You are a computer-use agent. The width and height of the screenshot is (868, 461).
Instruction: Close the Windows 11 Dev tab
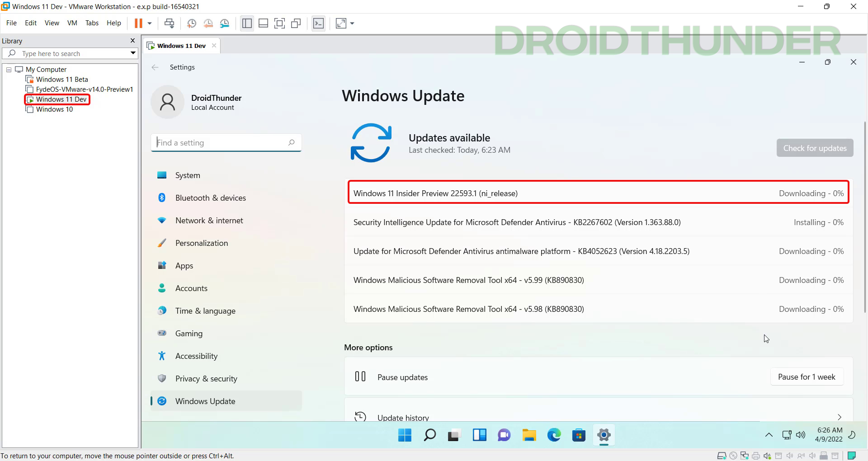214,46
